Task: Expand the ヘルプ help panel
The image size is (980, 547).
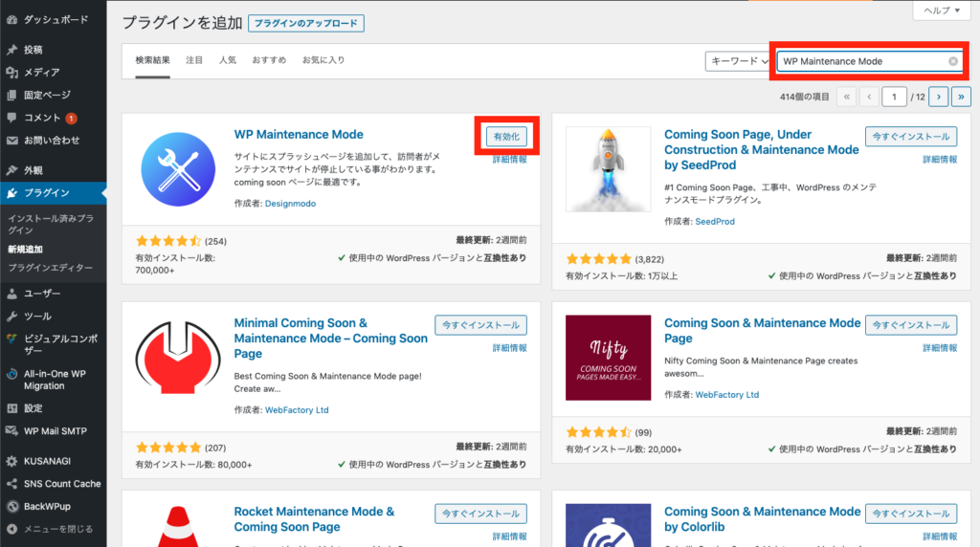Action: (942, 11)
